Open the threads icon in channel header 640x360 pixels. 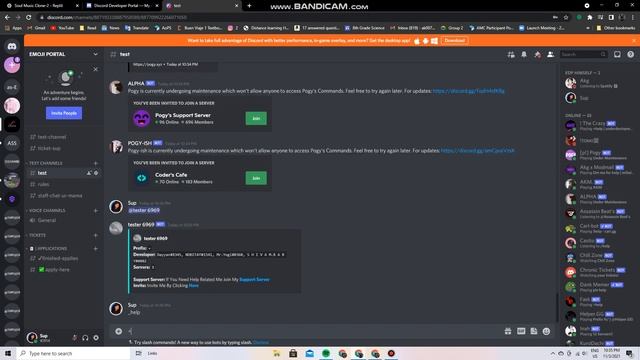coord(511,54)
